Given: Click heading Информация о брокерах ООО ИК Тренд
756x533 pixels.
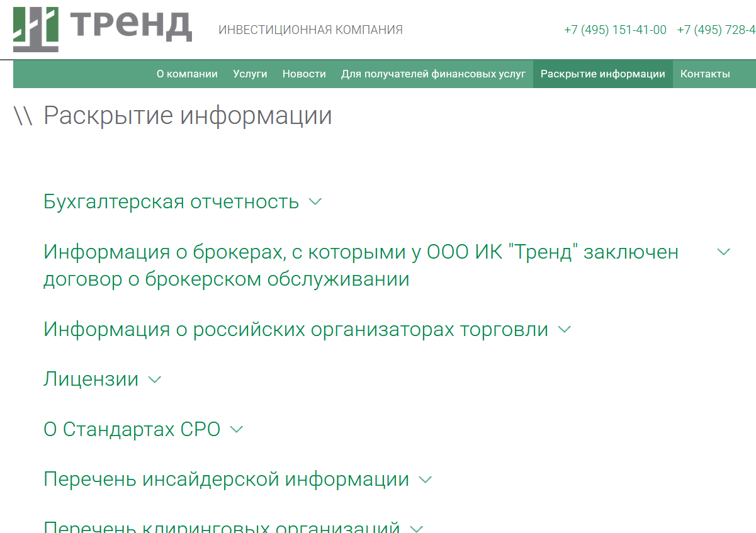Looking at the screenshot, I should click(361, 265).
